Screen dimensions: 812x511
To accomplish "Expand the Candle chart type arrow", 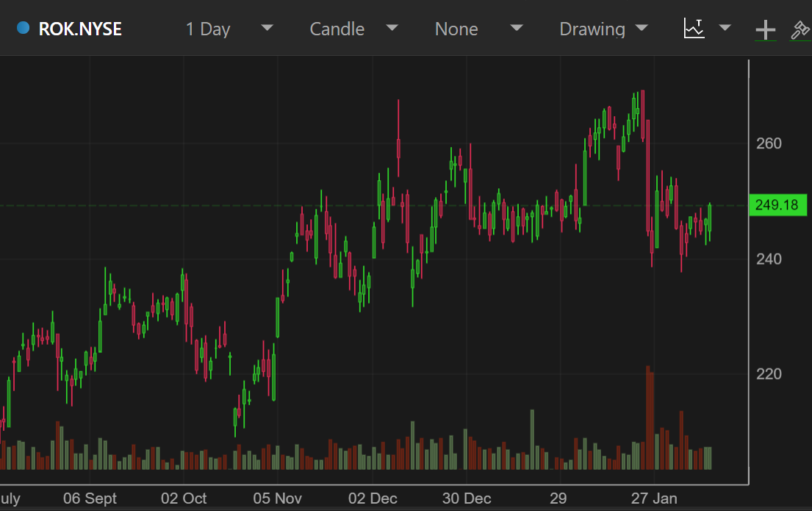I will tap(392, 28).
